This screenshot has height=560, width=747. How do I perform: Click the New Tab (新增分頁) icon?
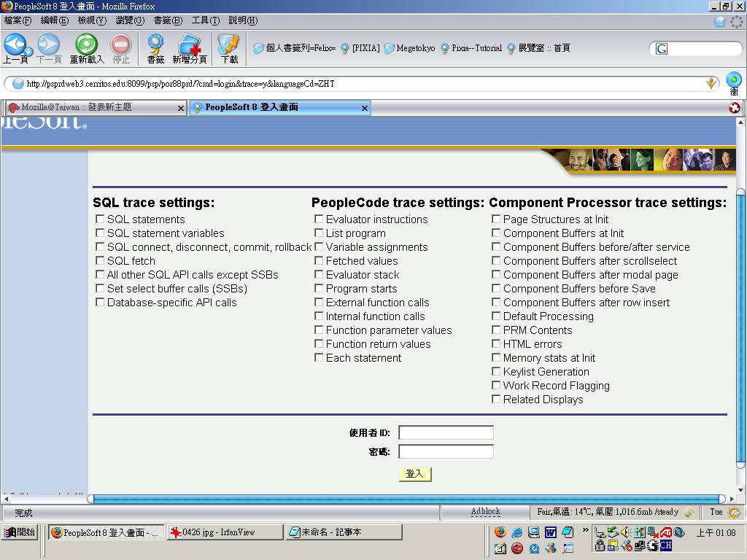point(190,48)
